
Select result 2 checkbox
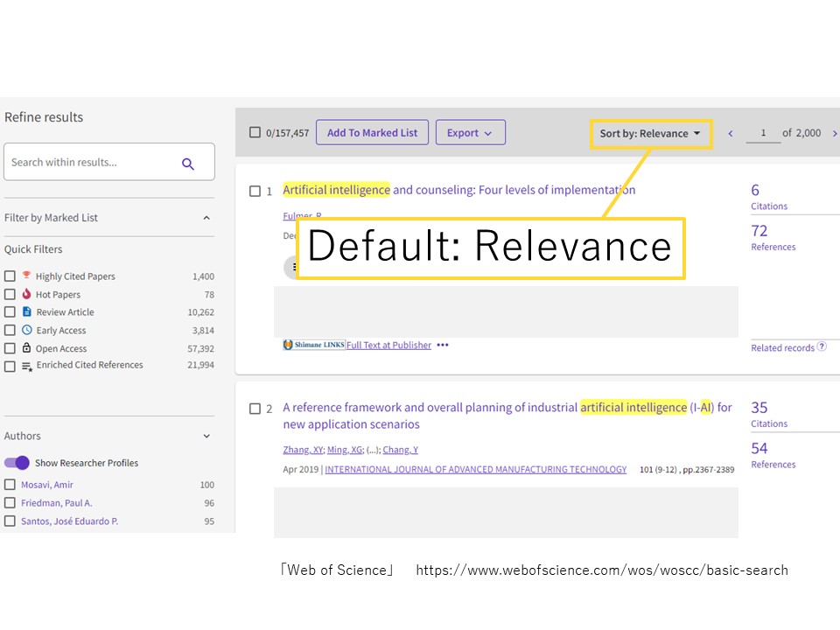click(255, 409)
